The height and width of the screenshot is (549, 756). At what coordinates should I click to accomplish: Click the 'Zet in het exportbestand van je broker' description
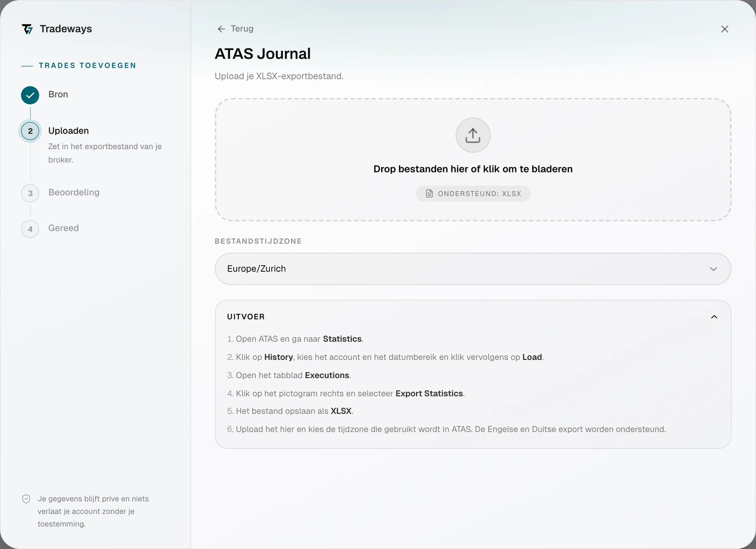pos(105,153)
